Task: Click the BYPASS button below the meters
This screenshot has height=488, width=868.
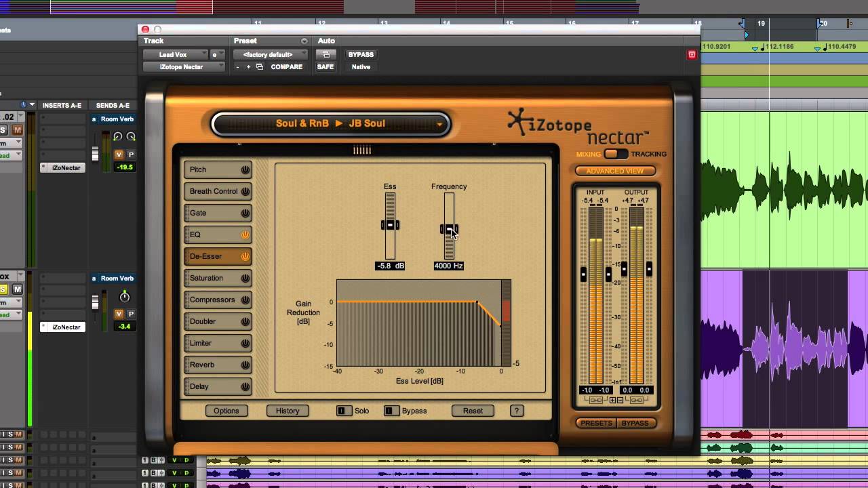Action: [x=635, y=423]
